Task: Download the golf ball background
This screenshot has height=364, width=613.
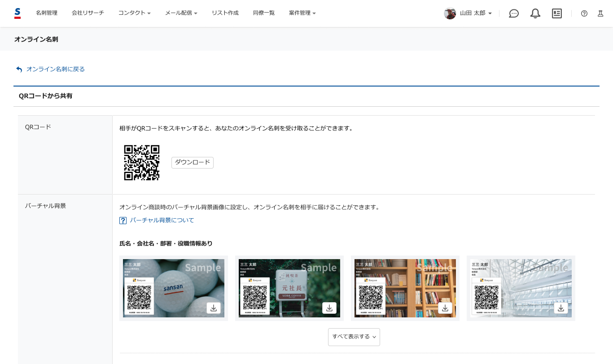Action: pyautogui.click(x=214, y=308)
